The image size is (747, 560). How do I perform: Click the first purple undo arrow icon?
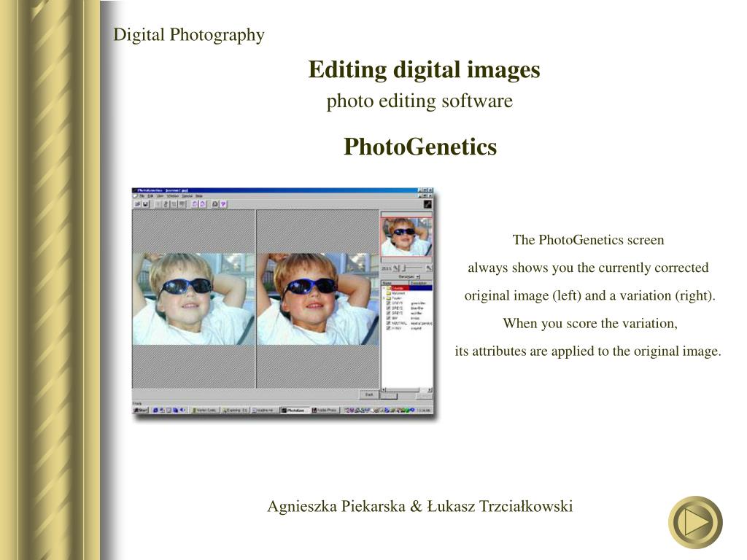tap(194, 204)
